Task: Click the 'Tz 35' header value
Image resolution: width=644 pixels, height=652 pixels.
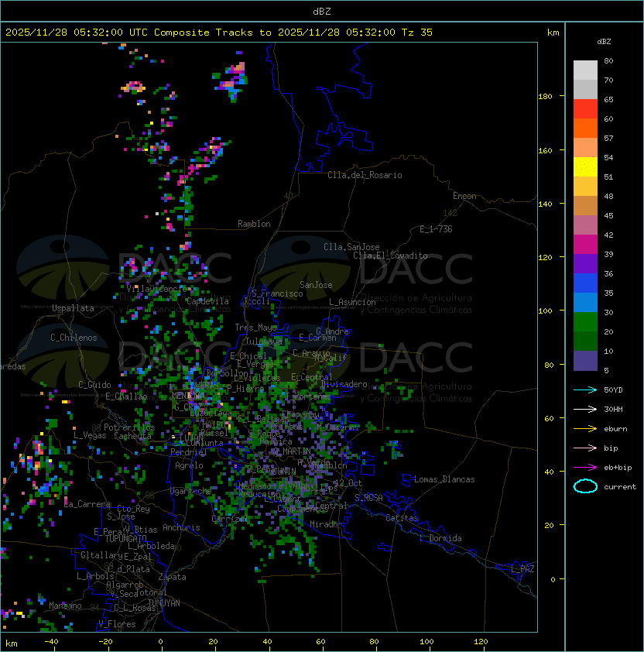Action: [x=417, y=33]
